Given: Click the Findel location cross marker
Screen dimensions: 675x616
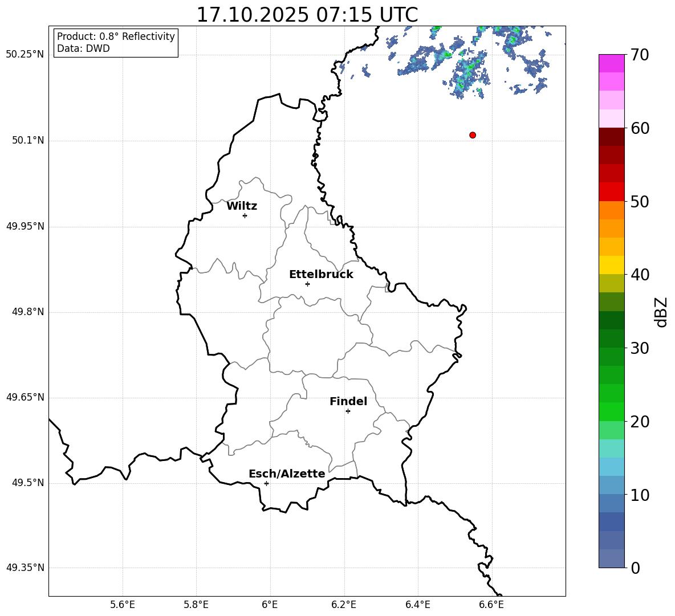Looking at the screenshot, I should [x=348, y=411].
